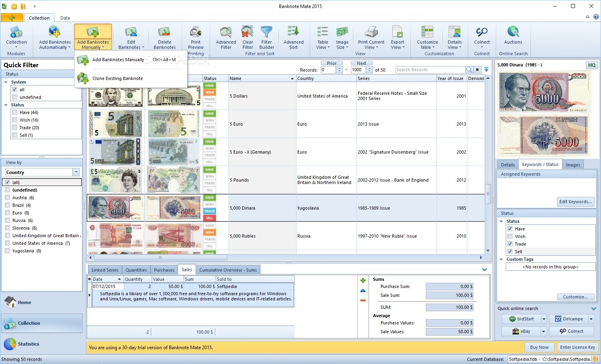Switch to the Data ribbon tab

65,18
